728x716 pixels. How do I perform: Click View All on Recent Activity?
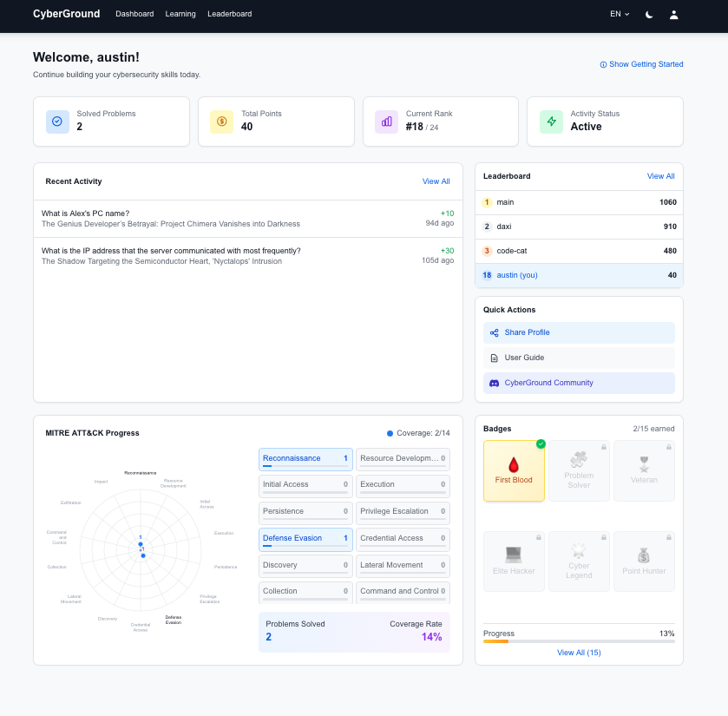point(436,181)
